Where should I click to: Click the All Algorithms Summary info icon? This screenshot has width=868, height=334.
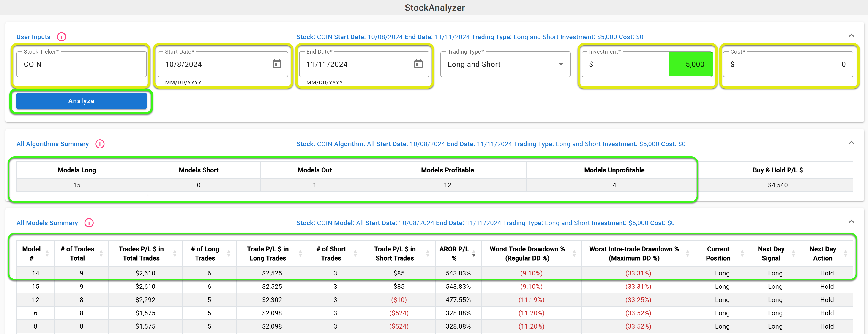100,144
